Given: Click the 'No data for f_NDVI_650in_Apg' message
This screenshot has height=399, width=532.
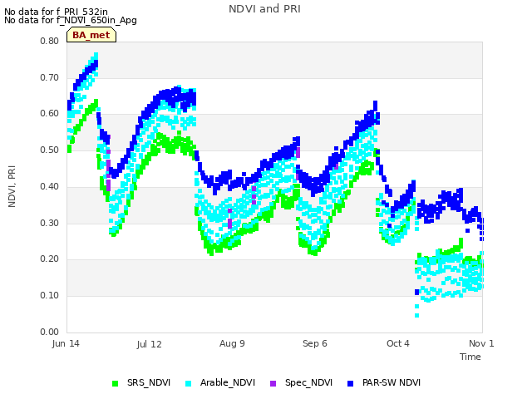Looking at the screenshot, I should 71,20.
